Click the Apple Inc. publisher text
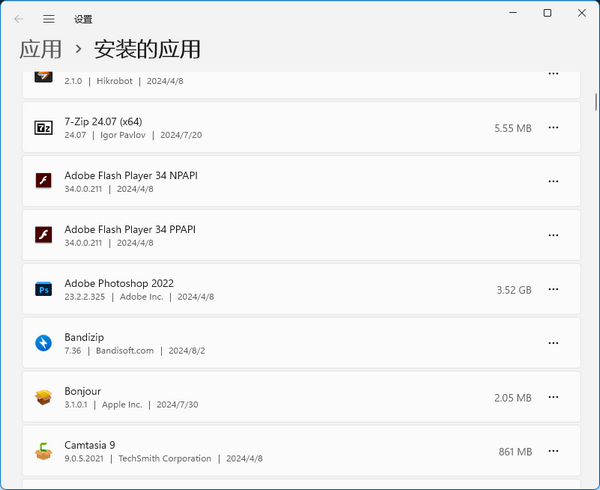Screen dimensions: 600x490 [x=122, y=405]
